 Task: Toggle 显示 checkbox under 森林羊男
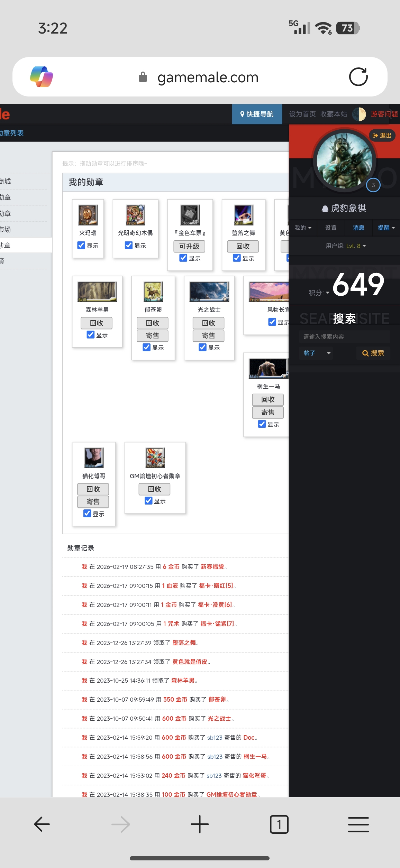point(91,335)
